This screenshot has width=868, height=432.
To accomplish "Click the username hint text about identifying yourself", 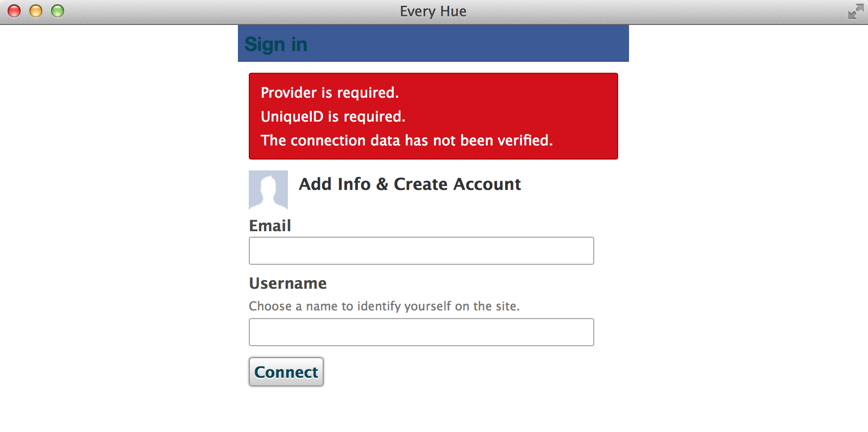I will point(384,306).
